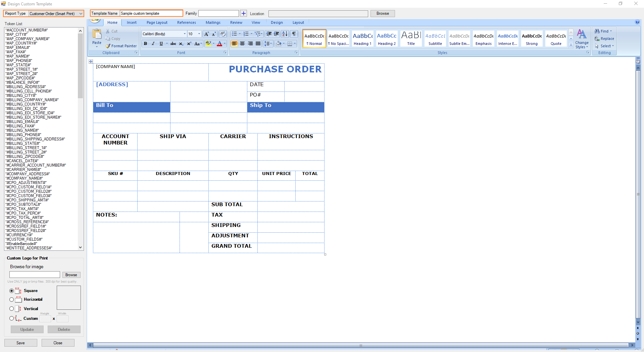Expand the Calibri font name dropdown
The image size is (644, 352).
coord(185,34)
